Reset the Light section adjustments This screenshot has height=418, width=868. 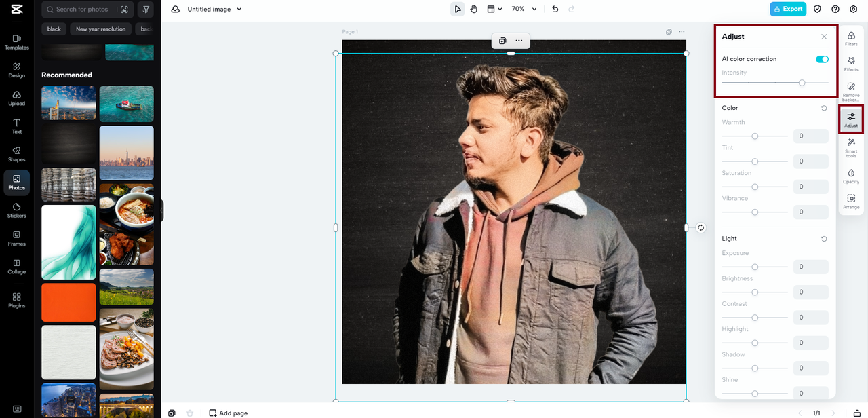[x=824, y=239]
